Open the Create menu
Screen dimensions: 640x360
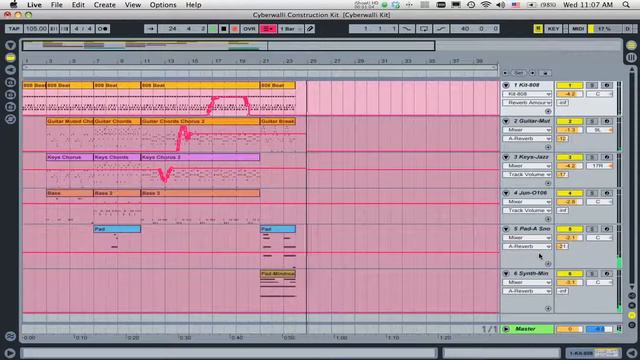[x=104, y=5]
